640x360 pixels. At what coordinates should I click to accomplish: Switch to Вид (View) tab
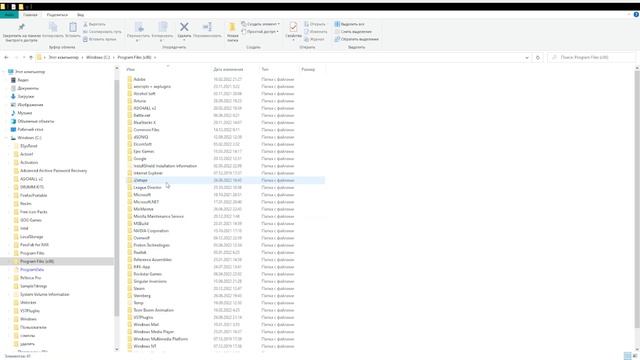[x=80, y=15]
